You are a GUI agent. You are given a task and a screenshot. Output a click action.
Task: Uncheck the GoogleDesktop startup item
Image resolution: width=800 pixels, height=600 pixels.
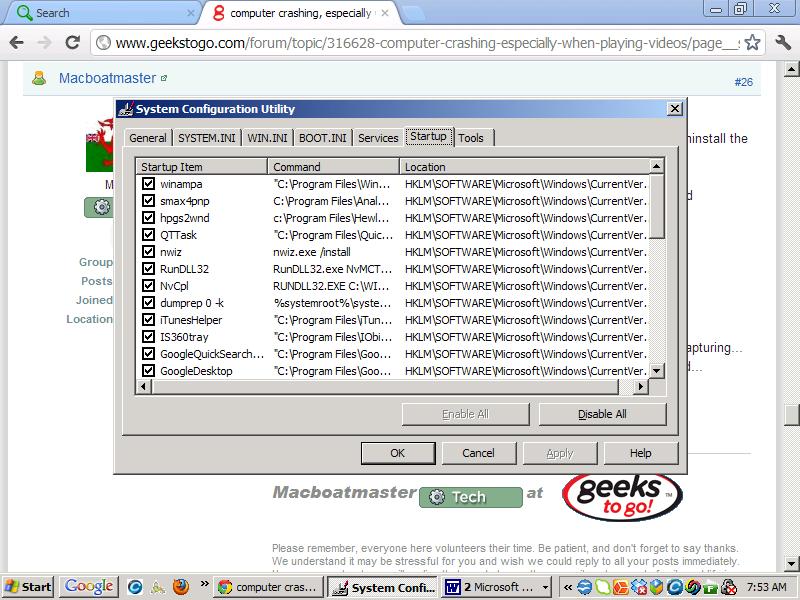pyautogui.click(x=148, y=370)
